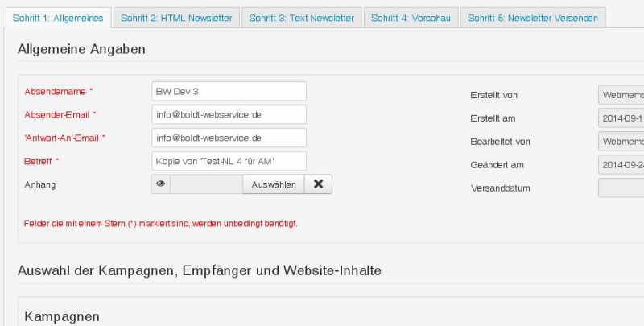The image size is (644, 326).
Task: Select the 'Antwort-An'-Email input box
Action: point(229,138)
